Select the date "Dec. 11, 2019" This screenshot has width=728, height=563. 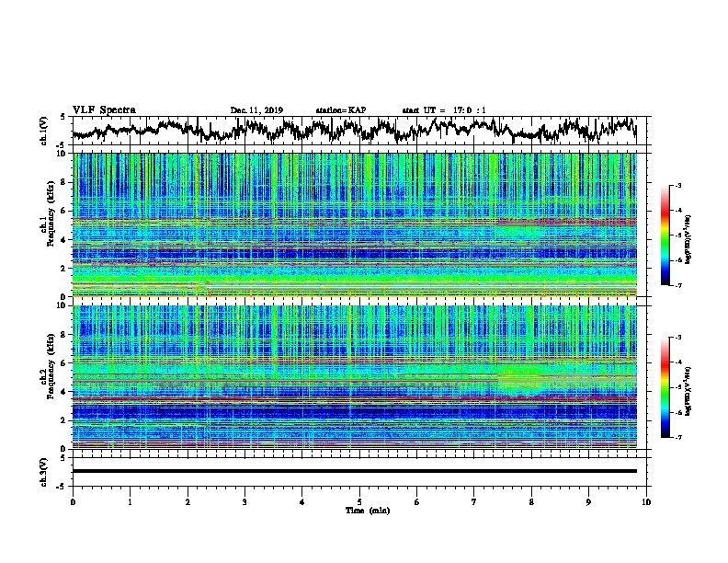click(x=256, y=110)
